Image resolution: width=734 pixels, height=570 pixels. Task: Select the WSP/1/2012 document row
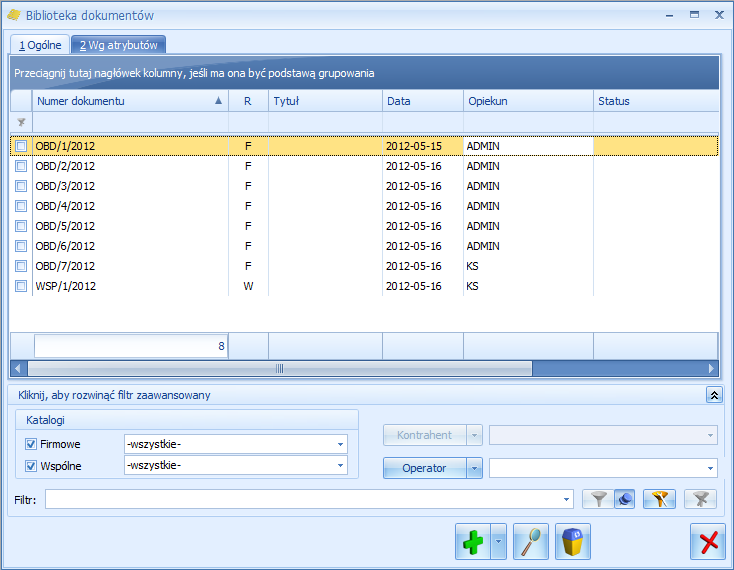[364, 286]
